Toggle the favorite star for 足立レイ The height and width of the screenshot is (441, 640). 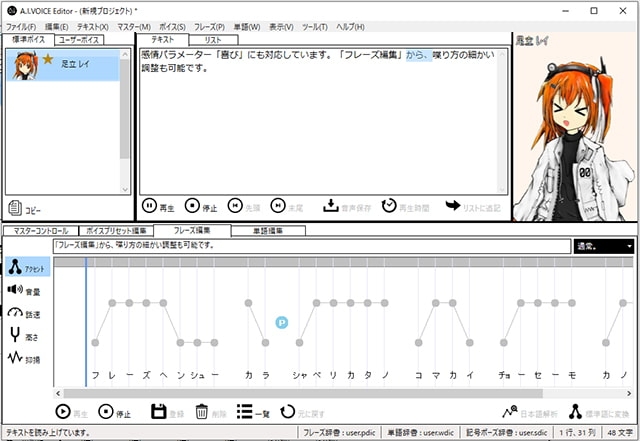pos(48,59)
